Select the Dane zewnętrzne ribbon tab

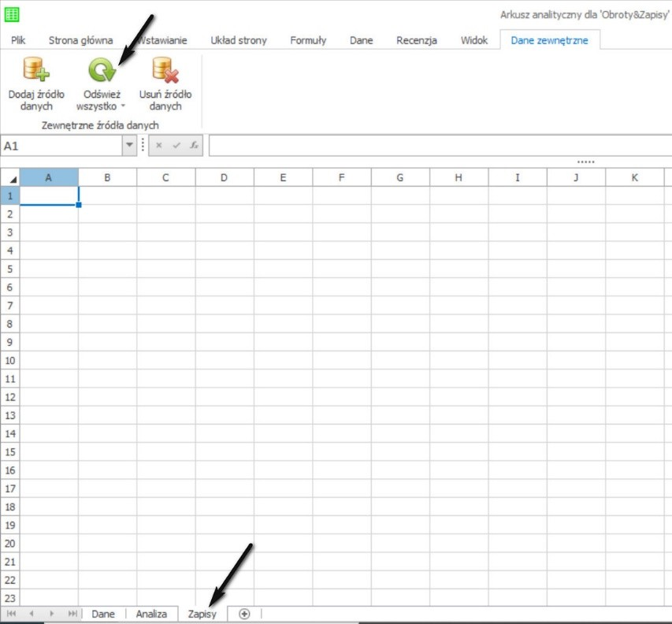coord(549,40)
